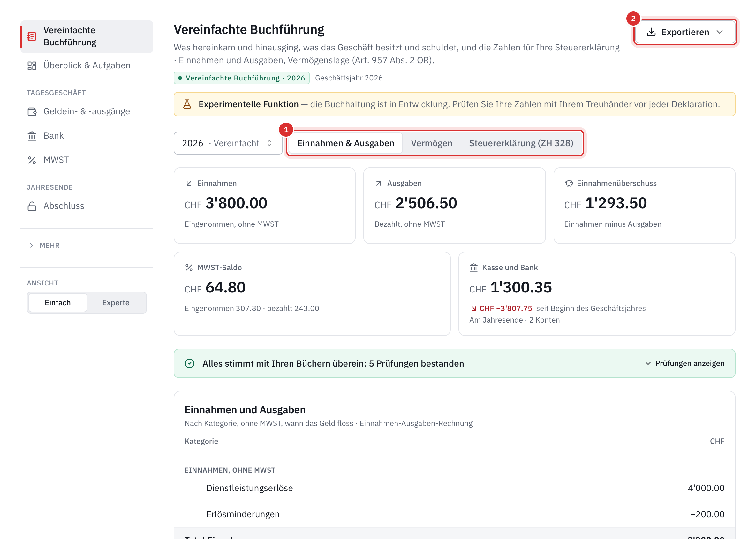Open the 2026 · Vereinfacht year selector
The height and width of the screenshot is (539, 756).
point(228,143)
